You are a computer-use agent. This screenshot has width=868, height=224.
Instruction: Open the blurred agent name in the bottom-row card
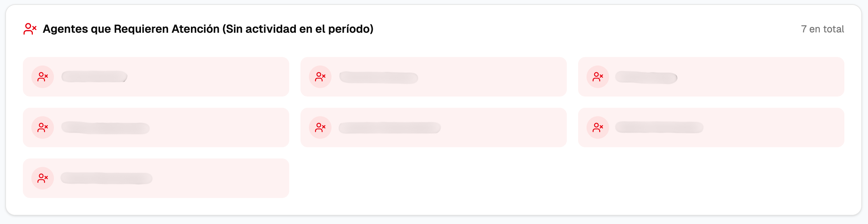pos(106,178)
